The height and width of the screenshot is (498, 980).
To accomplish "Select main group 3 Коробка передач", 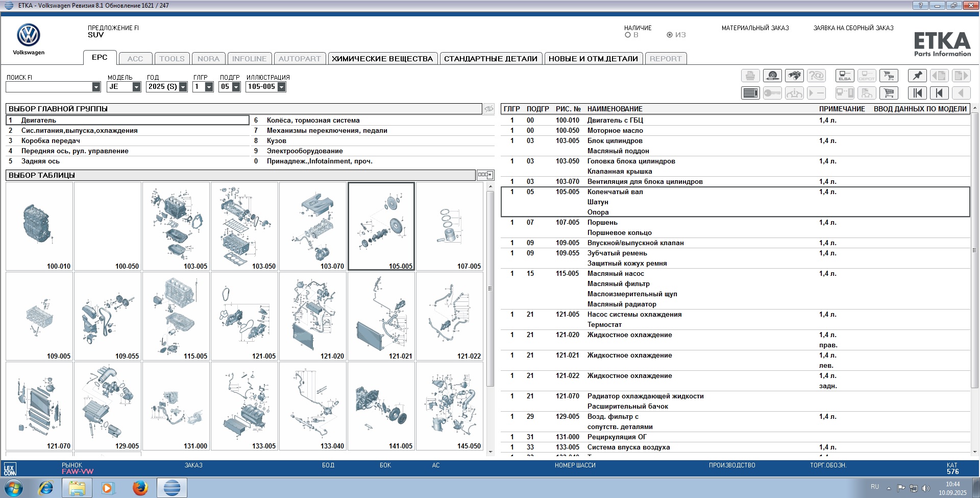I will 128,141.
